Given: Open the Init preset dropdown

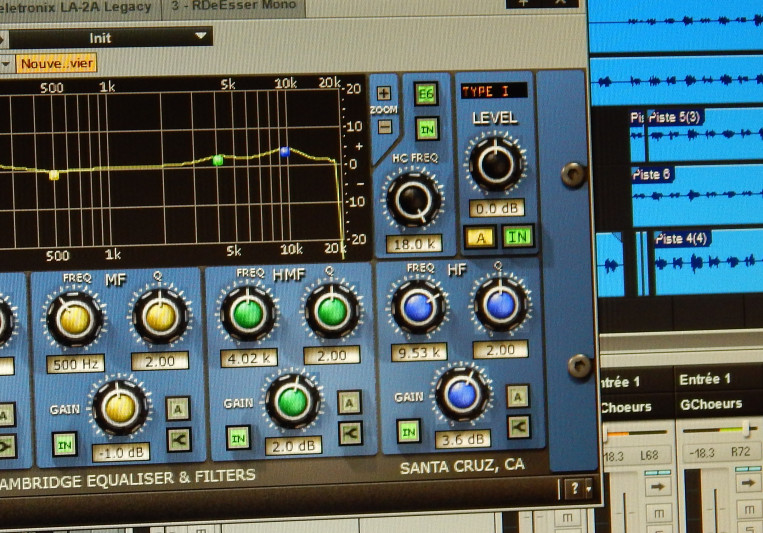Looking at the screenshot, I should coord(111,37).
